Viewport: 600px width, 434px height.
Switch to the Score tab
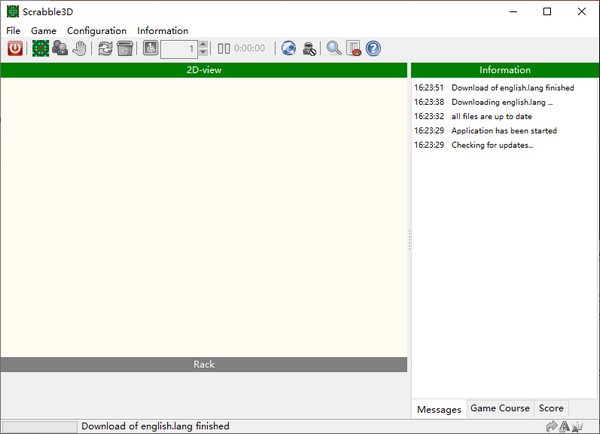551,409
